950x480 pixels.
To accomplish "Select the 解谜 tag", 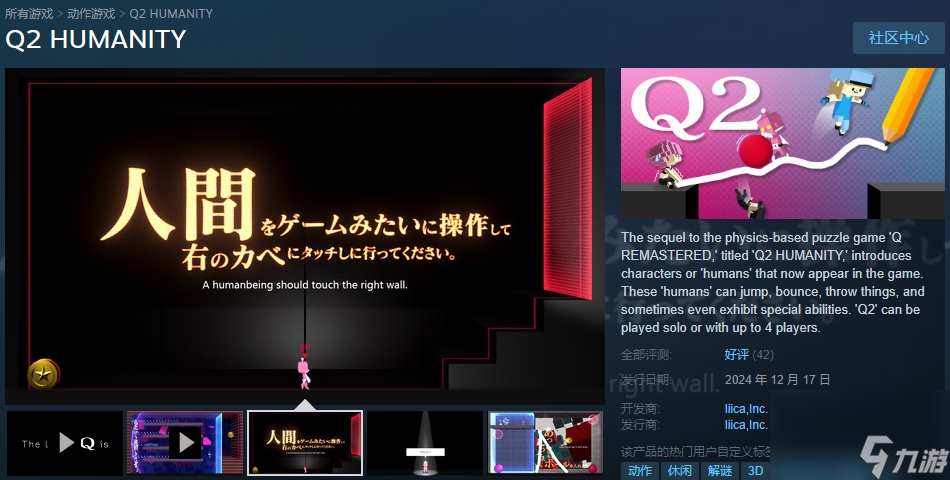I will pos(720,471).
